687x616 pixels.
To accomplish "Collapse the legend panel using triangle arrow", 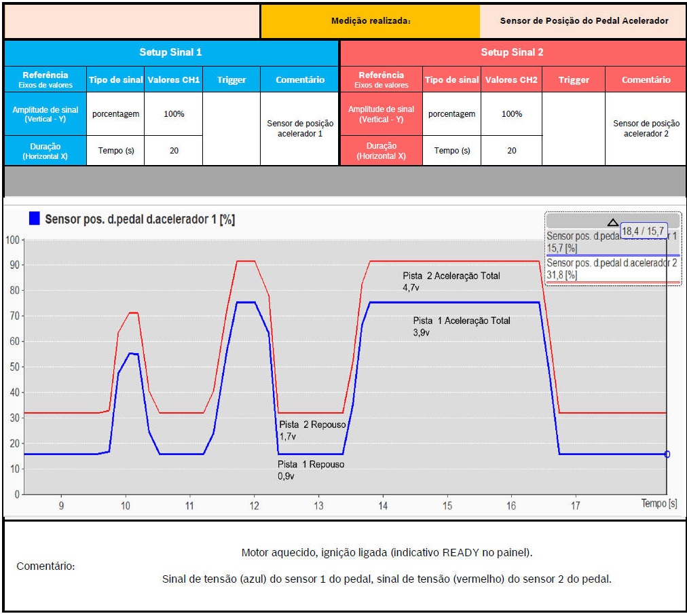I will click(612, 222).
